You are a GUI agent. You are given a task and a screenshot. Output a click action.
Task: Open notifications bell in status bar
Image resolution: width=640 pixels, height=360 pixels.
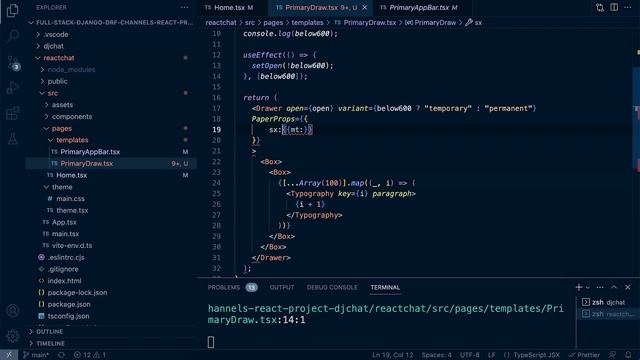(x=628, y=355)
